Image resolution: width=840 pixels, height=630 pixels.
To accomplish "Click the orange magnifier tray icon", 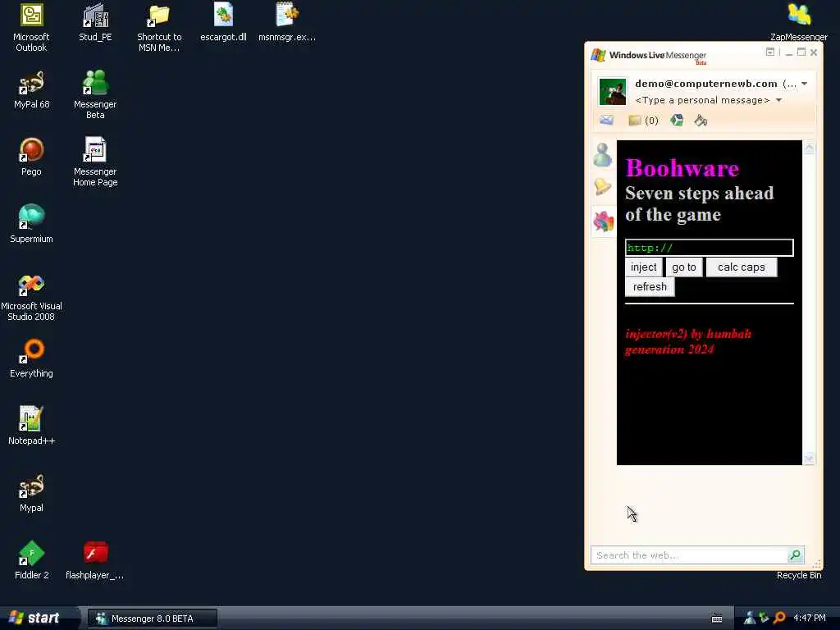I will click(x=779, y=619).
